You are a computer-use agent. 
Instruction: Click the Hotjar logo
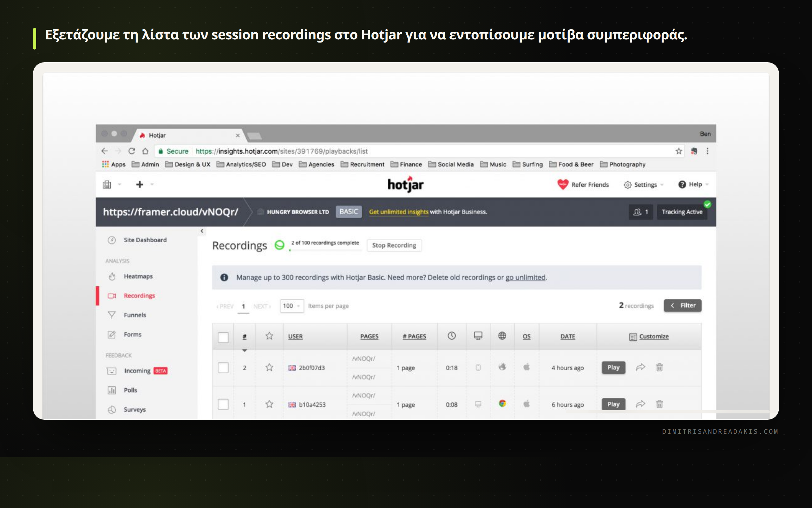pyautogui.click(x=406, y=184)
